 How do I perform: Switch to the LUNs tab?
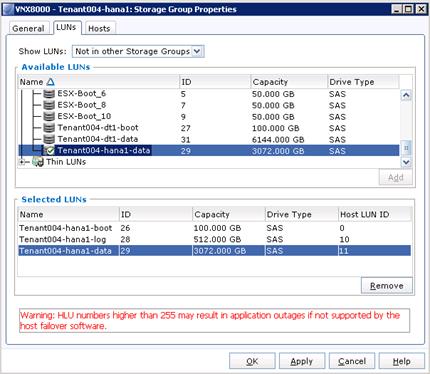coord(66,27)
